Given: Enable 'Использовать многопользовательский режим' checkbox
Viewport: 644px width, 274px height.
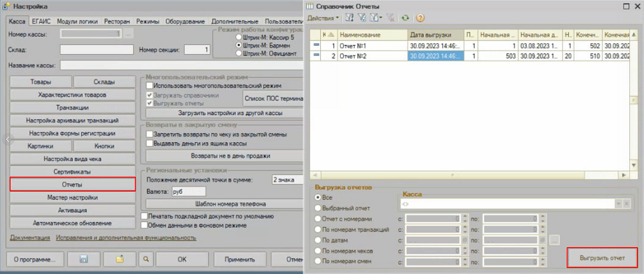Looking at the screenshot, I should click(150, 86).
